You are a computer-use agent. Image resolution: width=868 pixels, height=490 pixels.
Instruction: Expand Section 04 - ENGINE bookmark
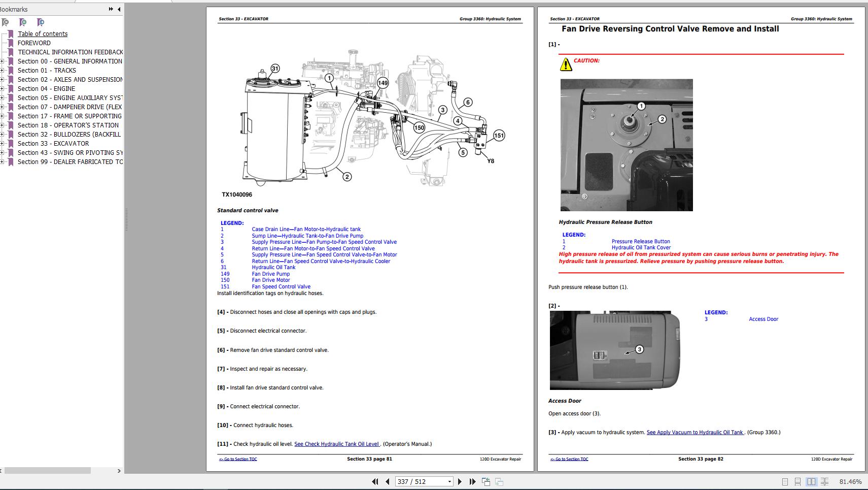pyautogui.click(x=2, y=89)
